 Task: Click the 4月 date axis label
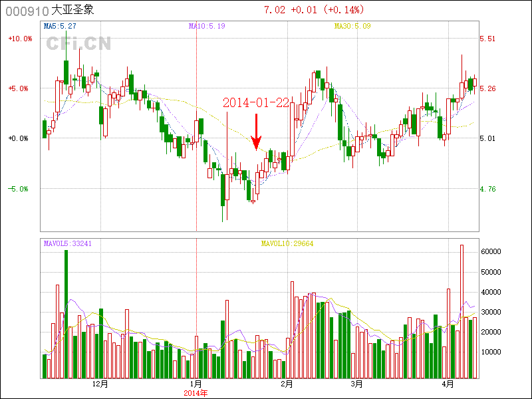click(448, 384)
